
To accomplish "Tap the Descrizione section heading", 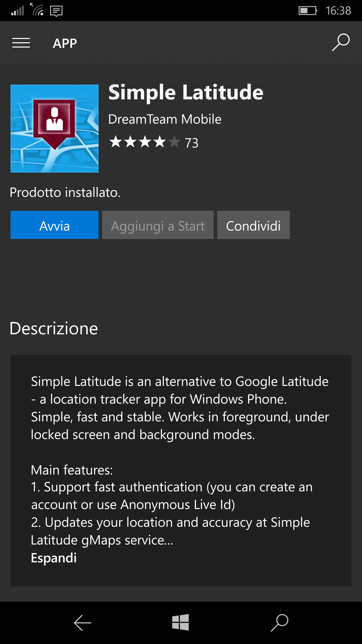I will pyautogui.click(x=54, y=329).
